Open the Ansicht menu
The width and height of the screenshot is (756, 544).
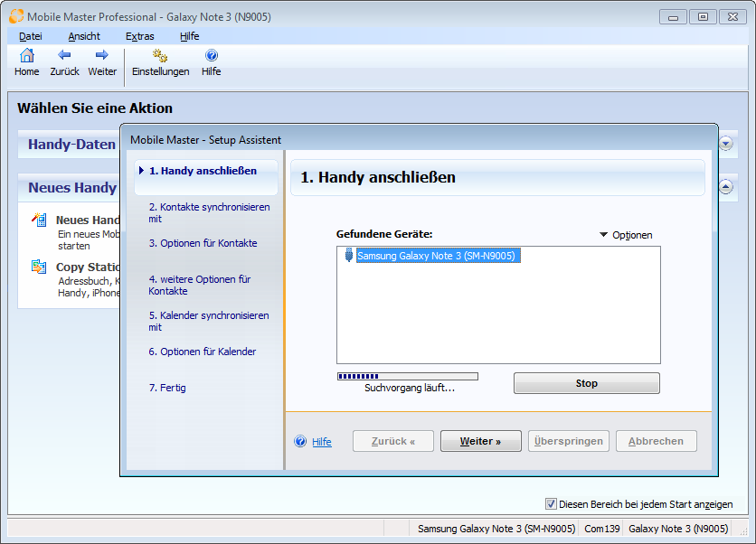click(x=84, y=36)
